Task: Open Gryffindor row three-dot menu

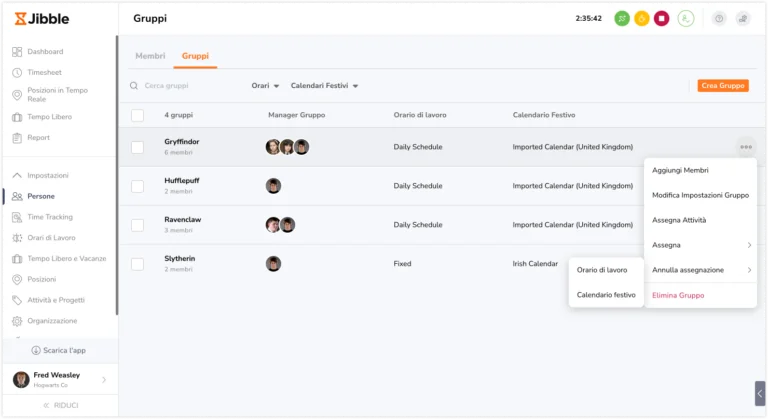Action: pyautogui.click(x=746, y=147)
